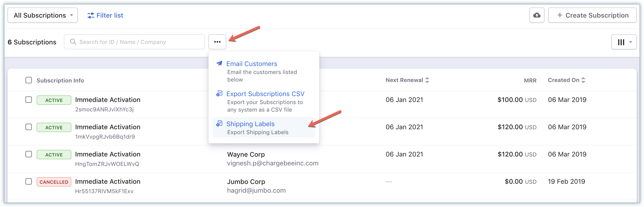This screenshot has height=207, width=644.
Task: Select Export Subscriptions CSV menu option
Action: tap(265, 94)
